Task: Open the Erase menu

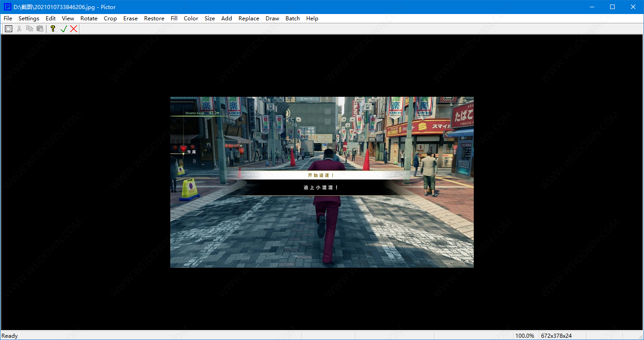Action: click(x=131, y=19)
